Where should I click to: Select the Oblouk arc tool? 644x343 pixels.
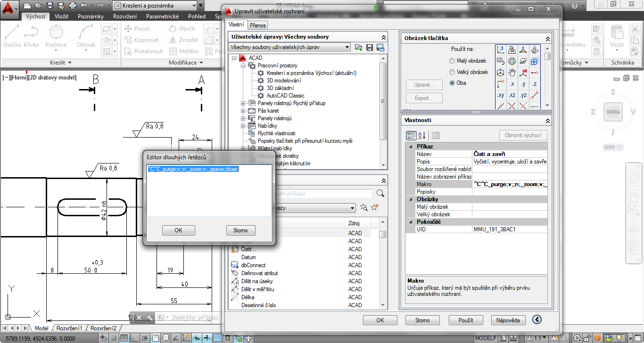[86, 37]
